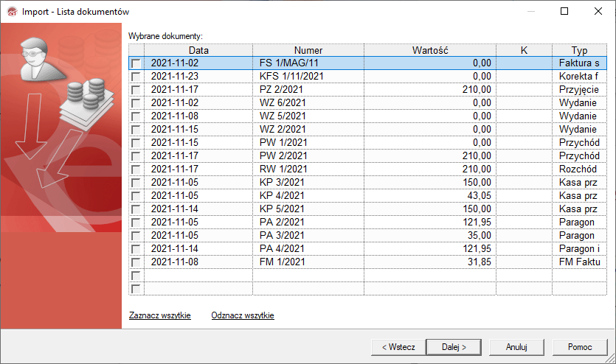Check the PA 3/2021 checkbox

click(x=136, y=236)
